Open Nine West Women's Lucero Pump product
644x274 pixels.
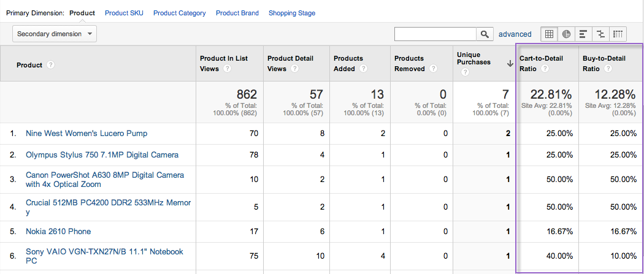point(86,134)
